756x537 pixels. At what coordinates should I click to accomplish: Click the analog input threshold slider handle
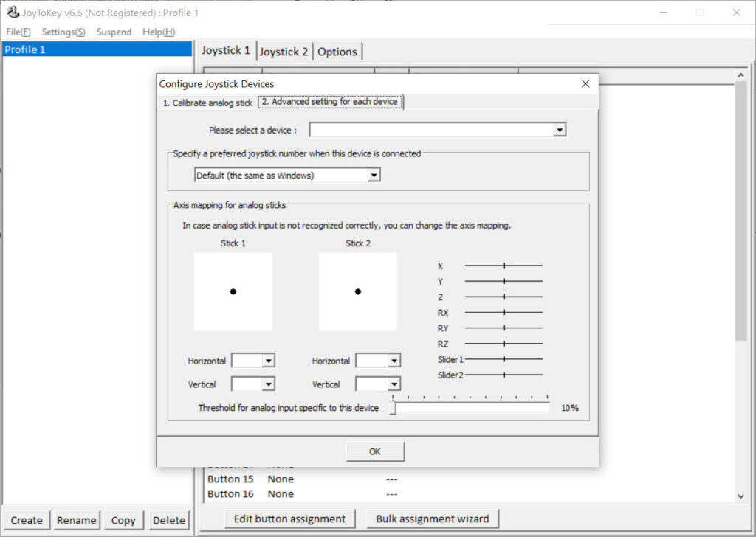pyautogui.click(x=393, y=407)
